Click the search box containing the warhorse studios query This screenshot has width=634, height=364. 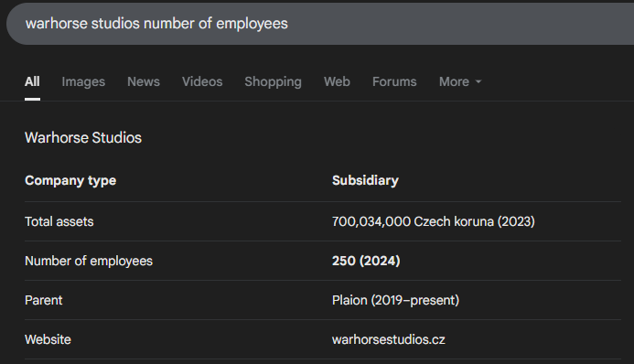click(x=320, y=24)
